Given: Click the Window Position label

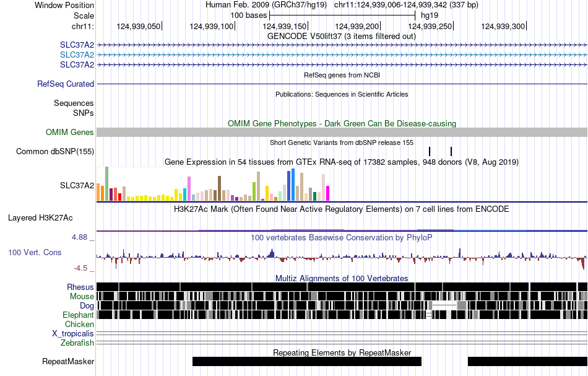Looking at the screenshot, I should [x=64, y=5].
